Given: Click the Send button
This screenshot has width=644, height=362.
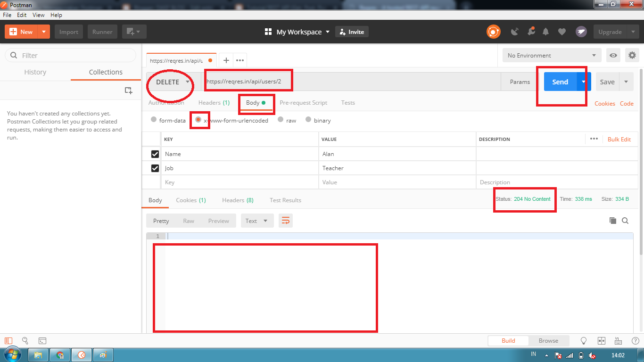Looking at the screenshot, I should point(560,82).
